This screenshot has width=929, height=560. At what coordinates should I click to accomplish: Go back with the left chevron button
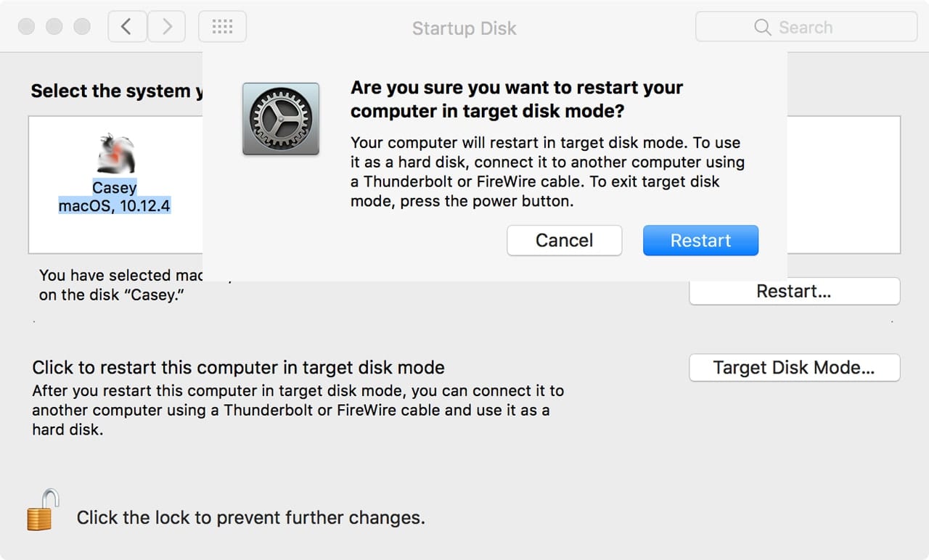(126, 28)
